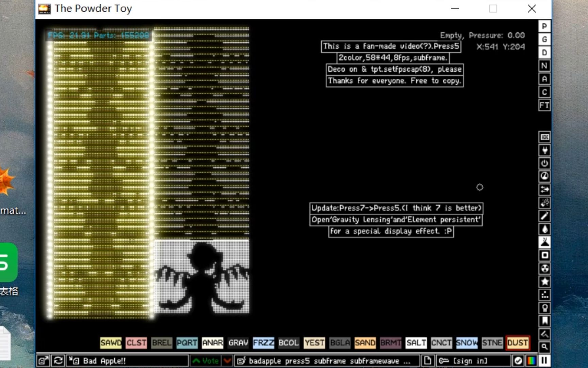Open the Walls element menu icon
Screen dimensions: 588x368
point(545,137)
